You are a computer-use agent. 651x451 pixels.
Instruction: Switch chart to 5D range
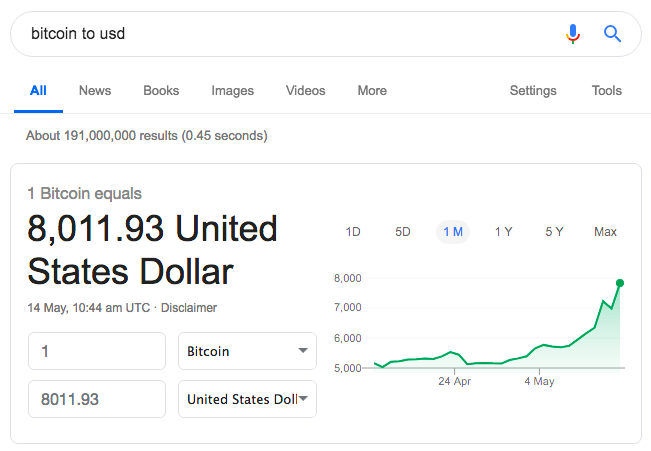pyautogui.click(x=403, y=232)
